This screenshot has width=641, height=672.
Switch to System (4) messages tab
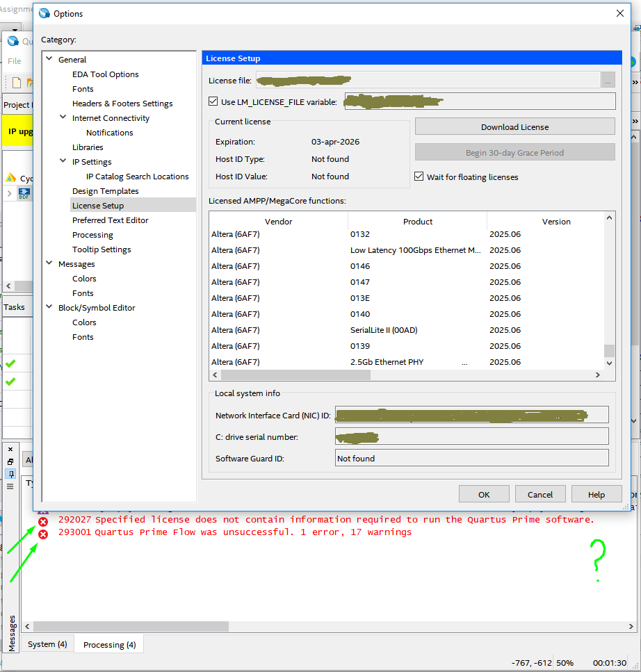47,644
